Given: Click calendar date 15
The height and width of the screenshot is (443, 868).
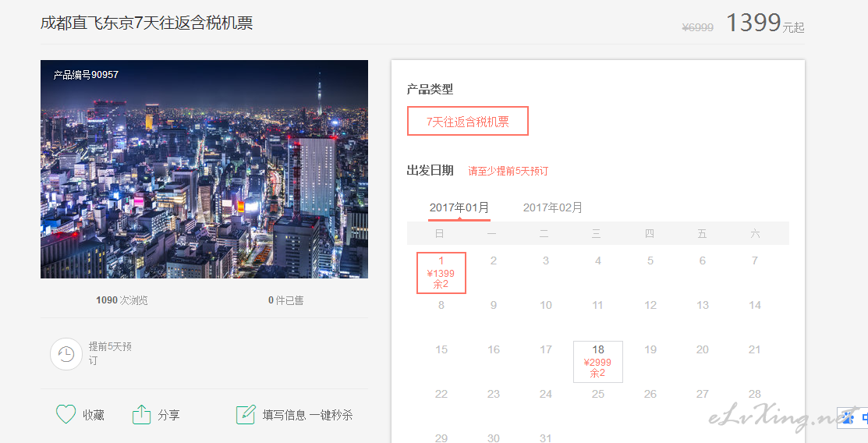Looking at the screenshot, I should (441, 349).
